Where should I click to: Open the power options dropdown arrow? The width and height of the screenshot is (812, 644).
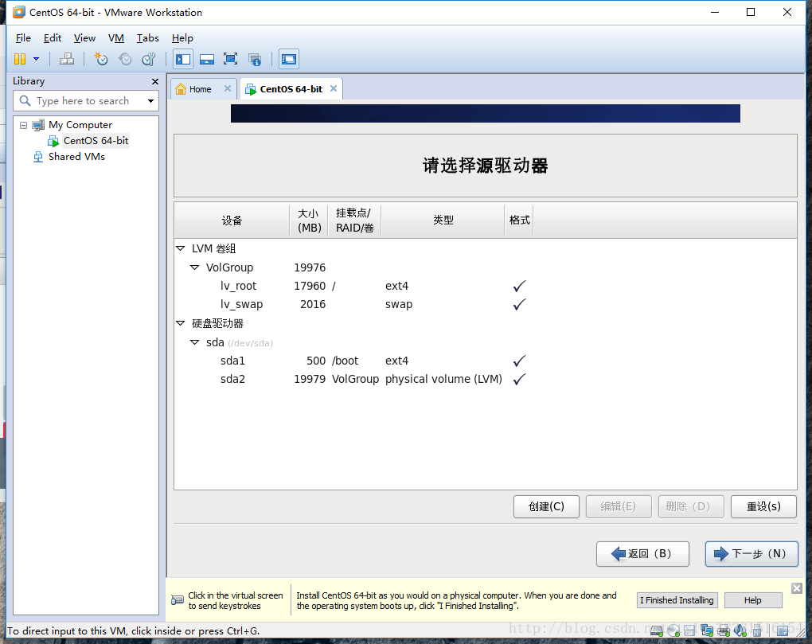[37, 59]
